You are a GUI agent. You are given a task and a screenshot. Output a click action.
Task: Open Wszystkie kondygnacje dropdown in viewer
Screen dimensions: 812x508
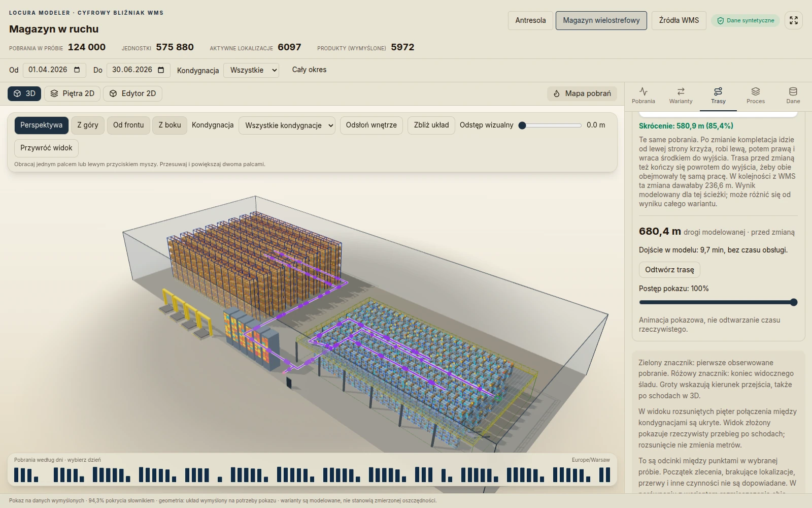tap(287, 125)
